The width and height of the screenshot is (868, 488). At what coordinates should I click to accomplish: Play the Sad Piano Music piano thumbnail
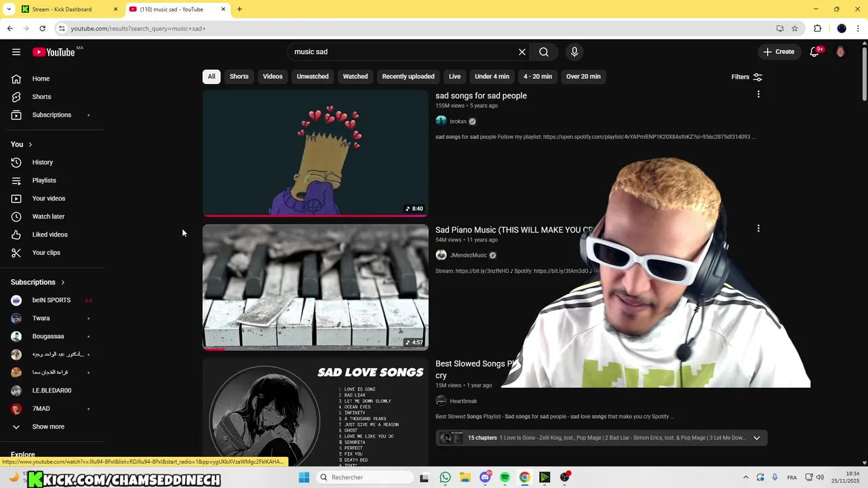pyautogui.click(x=315, y=287)
